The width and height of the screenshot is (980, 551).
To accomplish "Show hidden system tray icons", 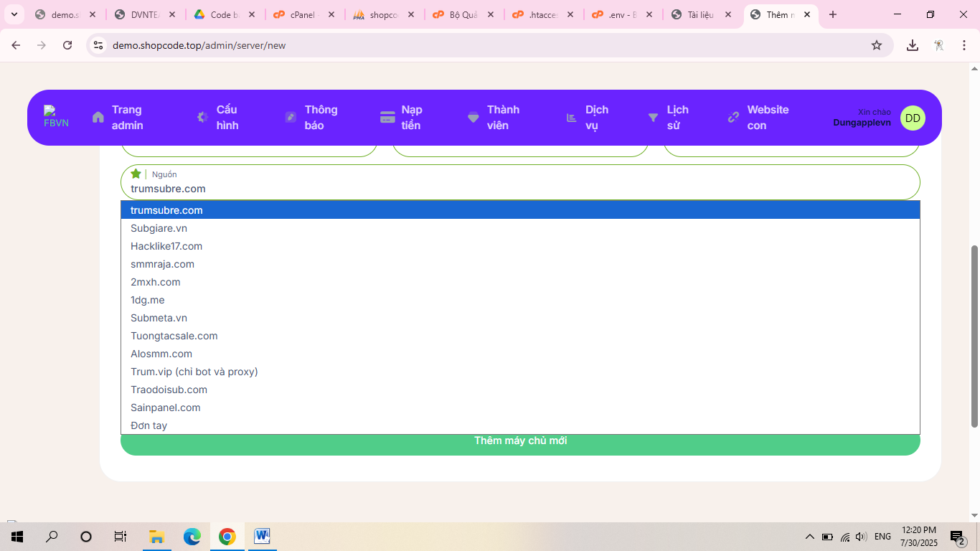I will (x=810, y=537).
